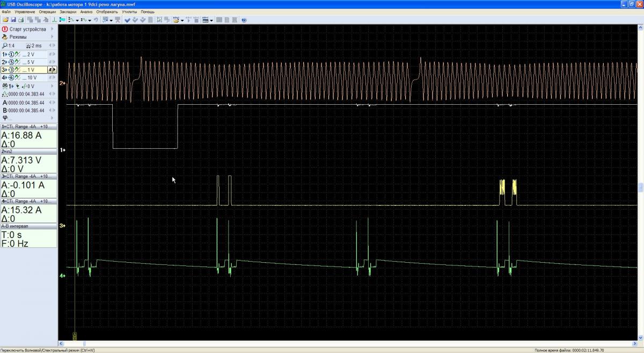The width and height of the screenshot is (644, 353).
Task: Open channel 3 right arrow dropdown
Action: [x=52, y=70]
